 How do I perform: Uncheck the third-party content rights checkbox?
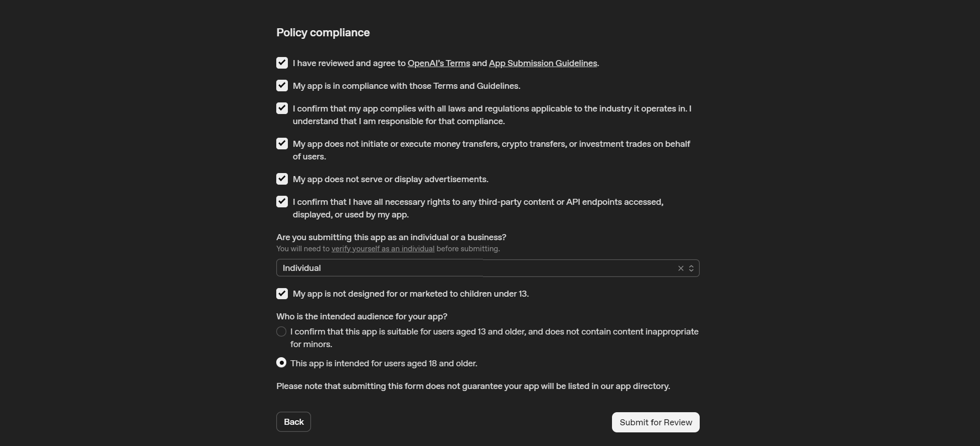[x=281, y=201]
